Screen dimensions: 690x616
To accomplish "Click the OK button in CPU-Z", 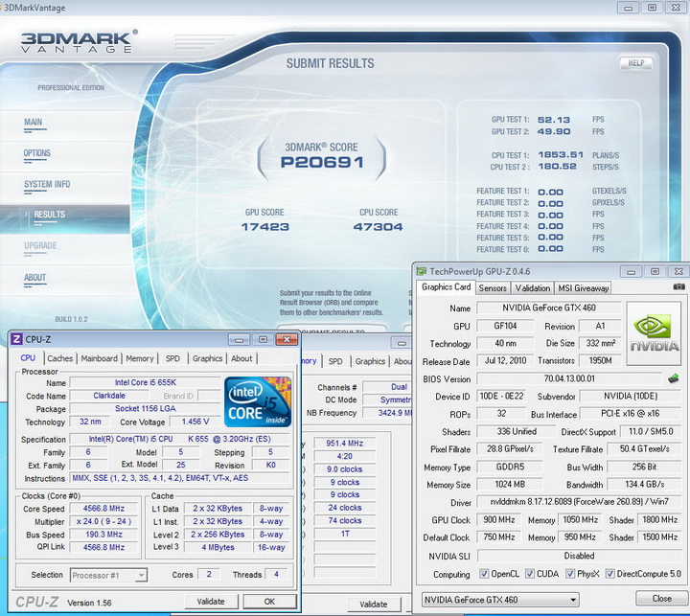I will [269, 601].
